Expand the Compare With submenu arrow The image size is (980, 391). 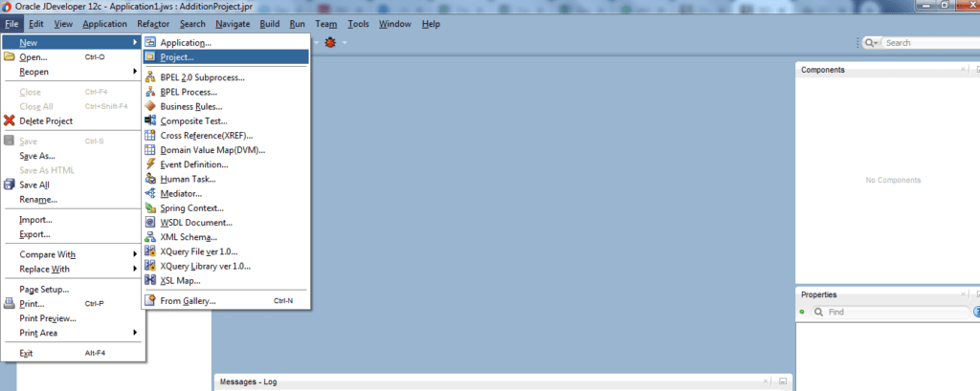(135, 254)
